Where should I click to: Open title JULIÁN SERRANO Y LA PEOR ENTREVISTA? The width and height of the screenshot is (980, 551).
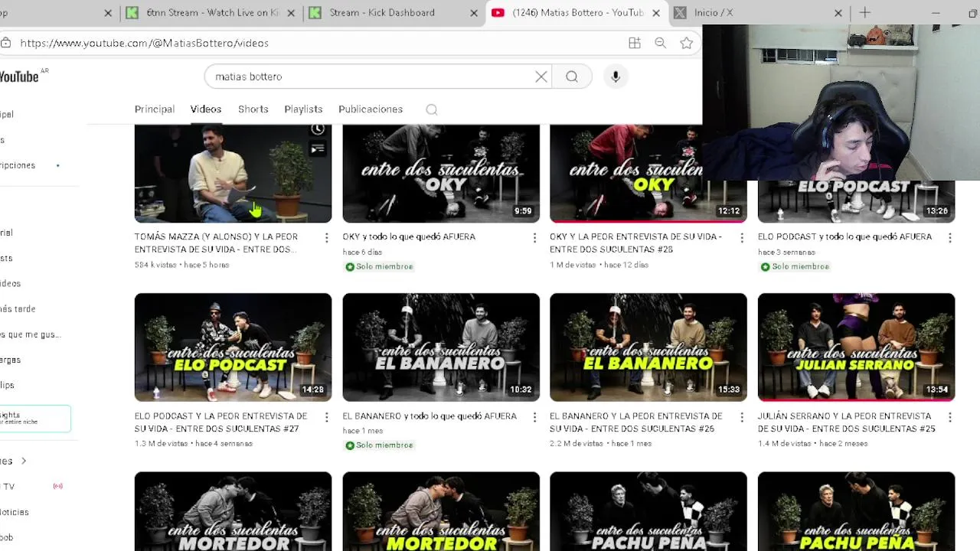[x=846, y=422]
